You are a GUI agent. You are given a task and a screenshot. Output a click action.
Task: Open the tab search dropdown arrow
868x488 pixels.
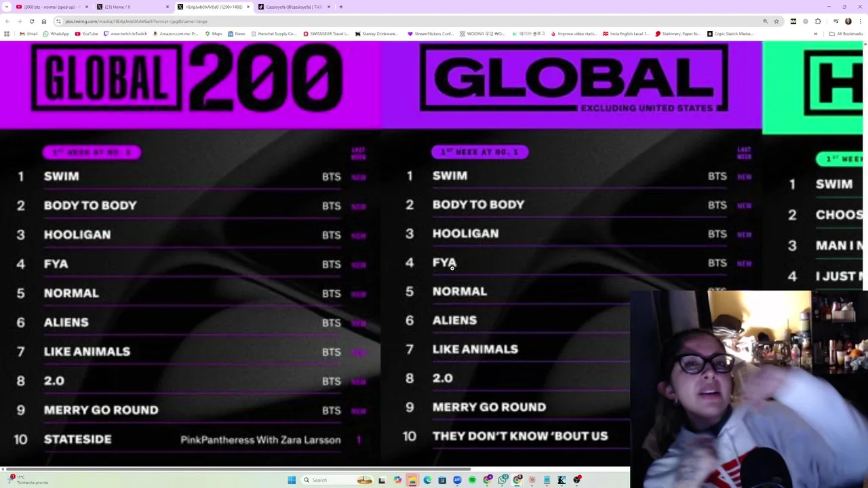coord(7,7)
